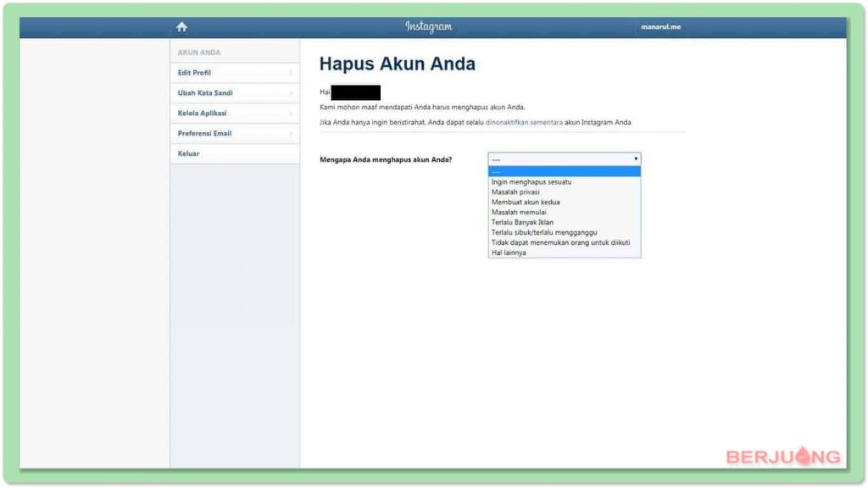The height and width of the screenshot is (488, 868).
Task: Open the manarul.me account menu
Action: pyautogui.click(x=660, y=26)
